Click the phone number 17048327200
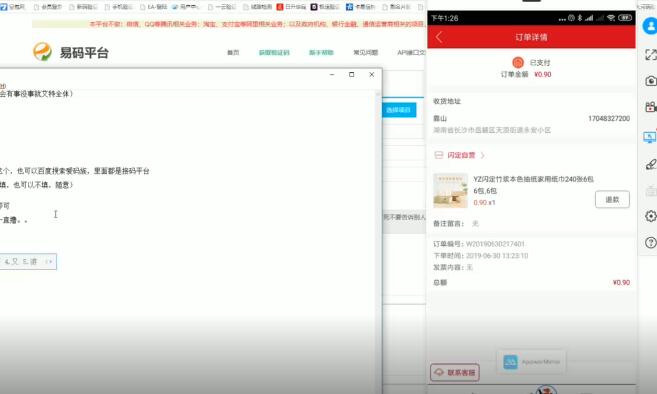 point(609,119)
